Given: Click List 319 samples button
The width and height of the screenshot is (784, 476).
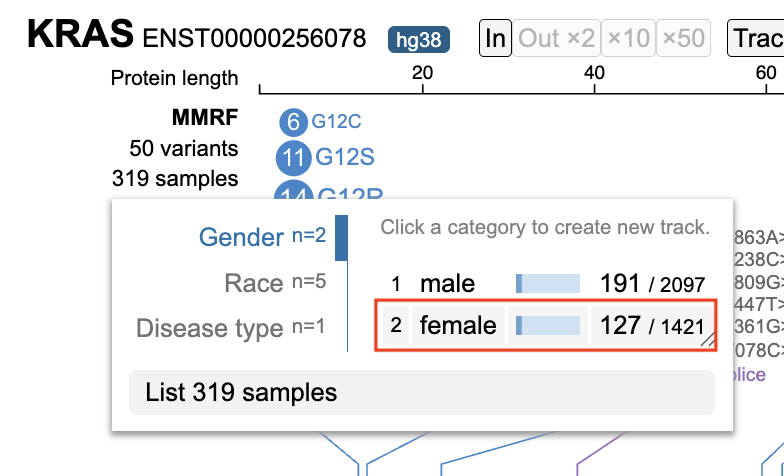Looking at the screenshot, I should 422,392.
